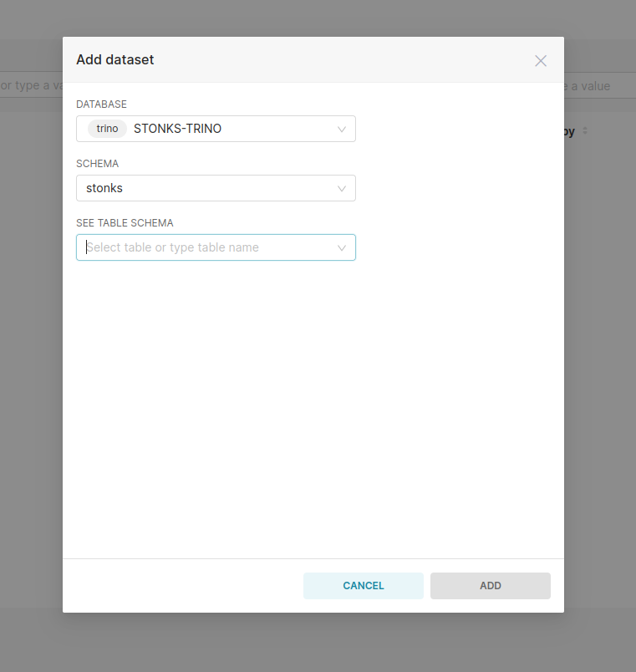Click the SEE TABLE SCHEMA label
Viewport: 636px width, 672px height.
124,222
